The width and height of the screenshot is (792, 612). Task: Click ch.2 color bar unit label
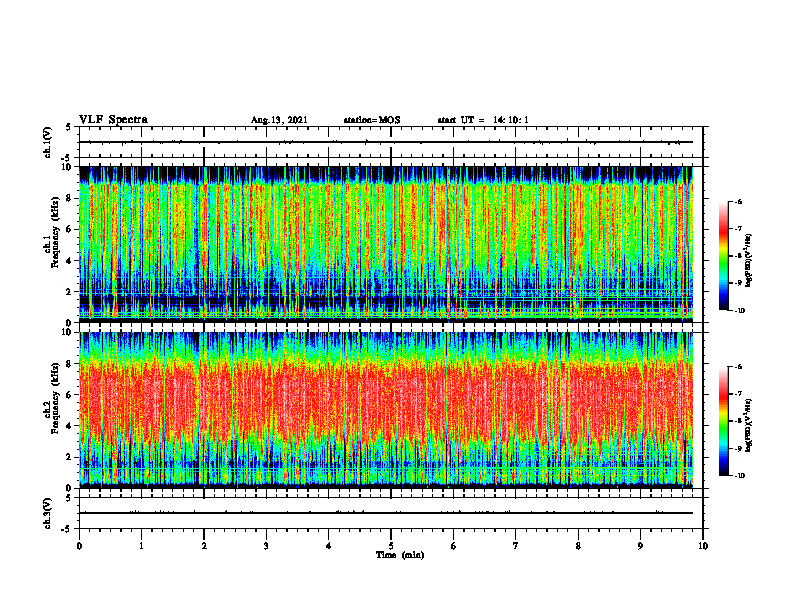tap(749, 425)
